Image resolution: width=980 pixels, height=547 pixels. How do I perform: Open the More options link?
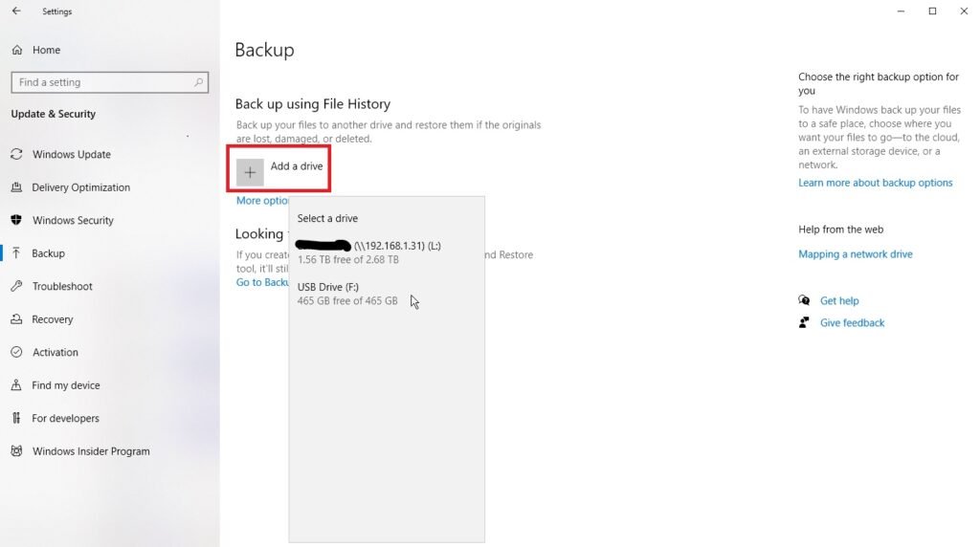[x=262, y=201]
